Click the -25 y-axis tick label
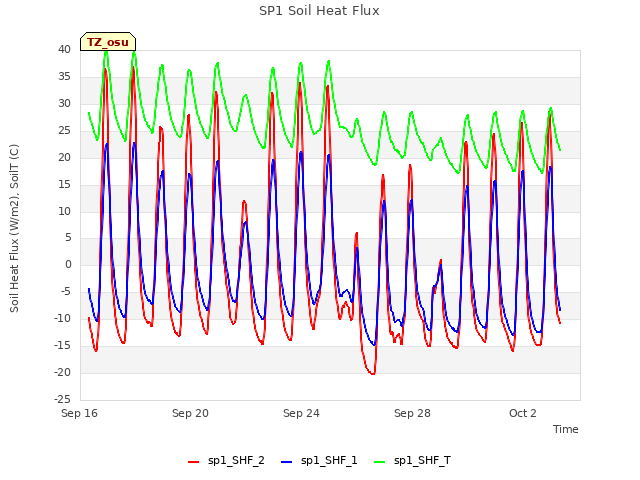The image size is (640, 480). click(62, 399)
